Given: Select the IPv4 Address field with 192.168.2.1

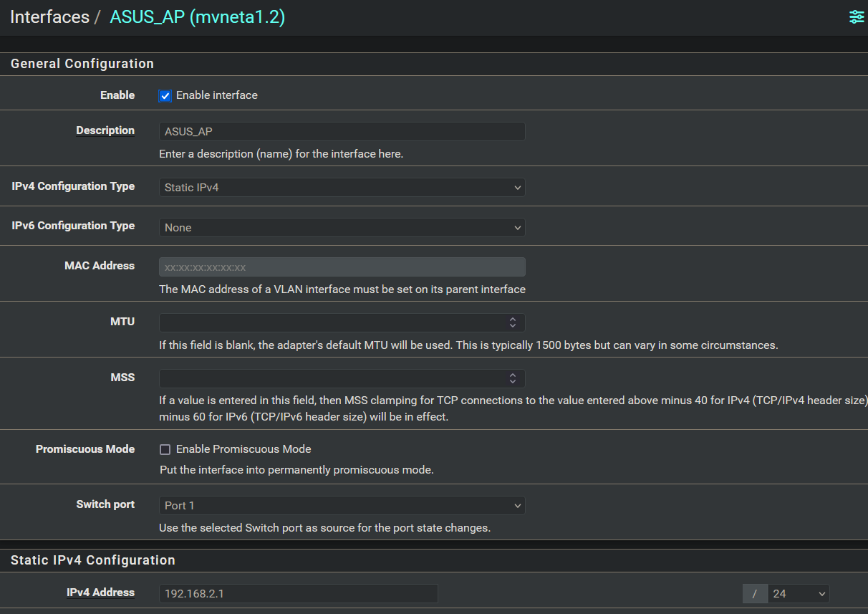Looking at the screenshot, I should pyautogui.click(x=298, y=594).
